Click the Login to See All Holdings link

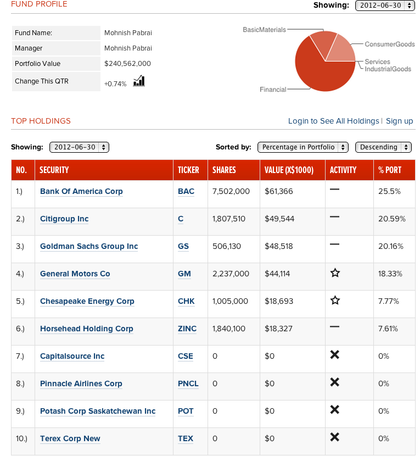pos(334,121)
